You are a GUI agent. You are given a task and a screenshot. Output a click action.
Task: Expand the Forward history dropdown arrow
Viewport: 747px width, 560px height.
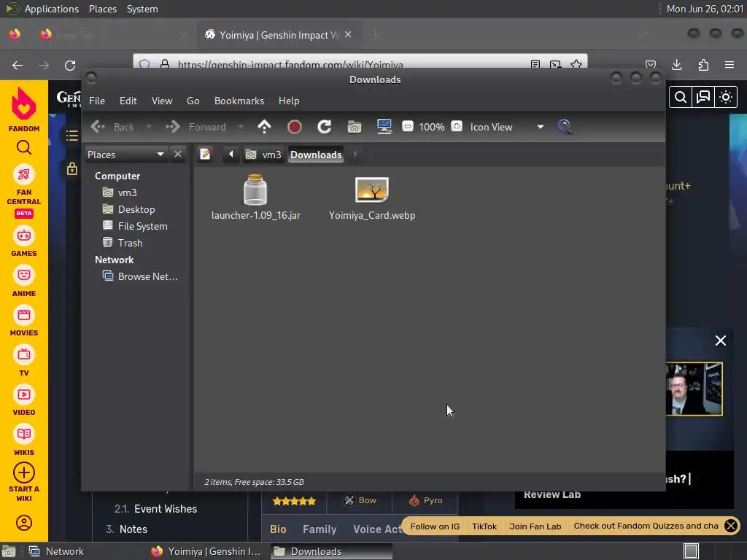(241, 127)
